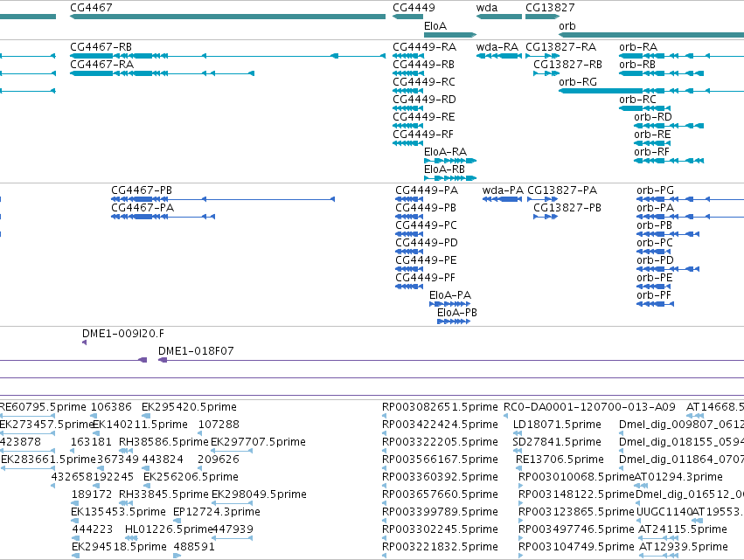Screen dimensions: 744x560
Task: Open the RP003082651.5prime EST label
Action: pos(440,407)
